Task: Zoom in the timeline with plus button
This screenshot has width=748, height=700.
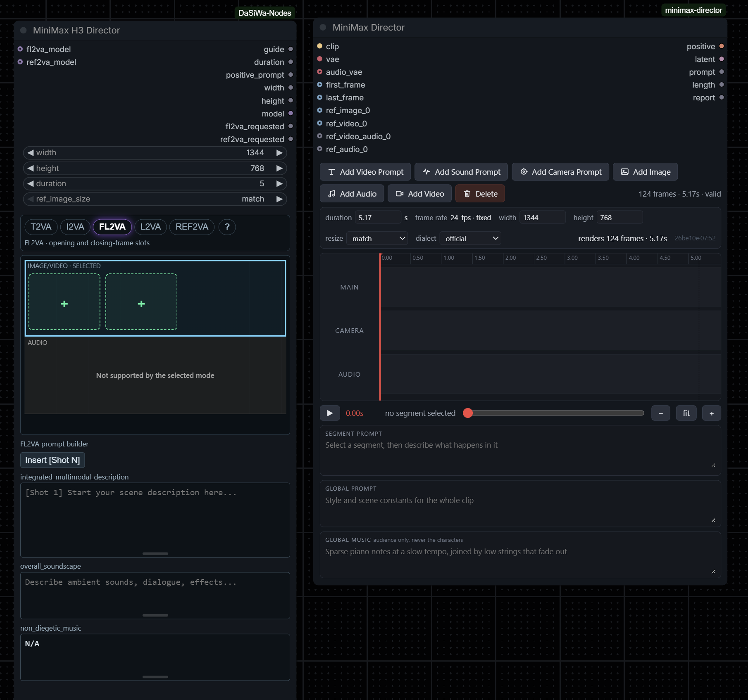Action: [x=712, y=413]
